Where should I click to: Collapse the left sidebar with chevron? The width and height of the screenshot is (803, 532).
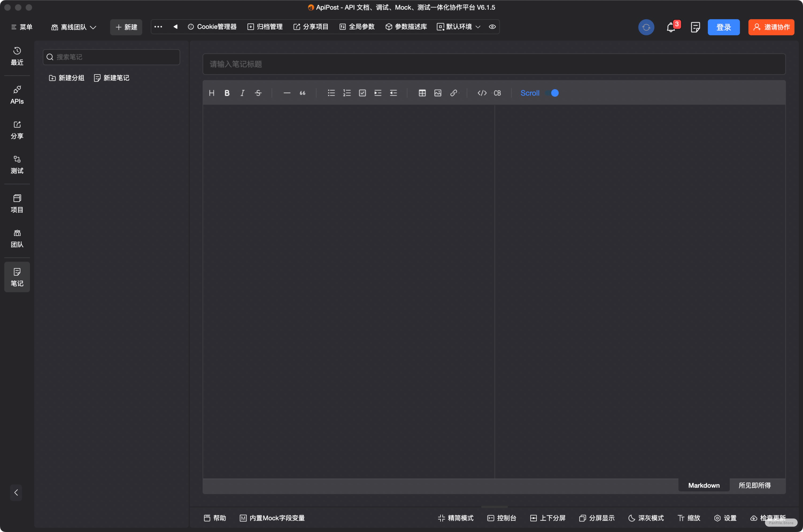16,493
